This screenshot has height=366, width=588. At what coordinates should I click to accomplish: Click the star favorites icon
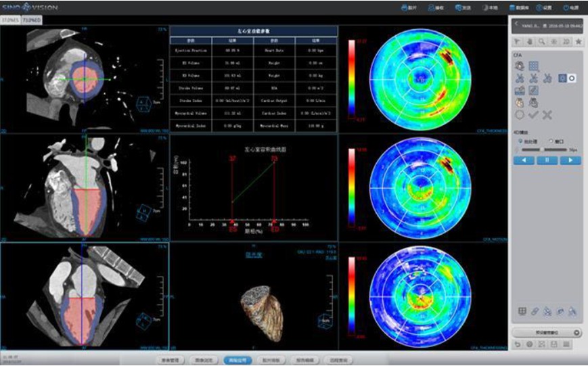(578, 41)
